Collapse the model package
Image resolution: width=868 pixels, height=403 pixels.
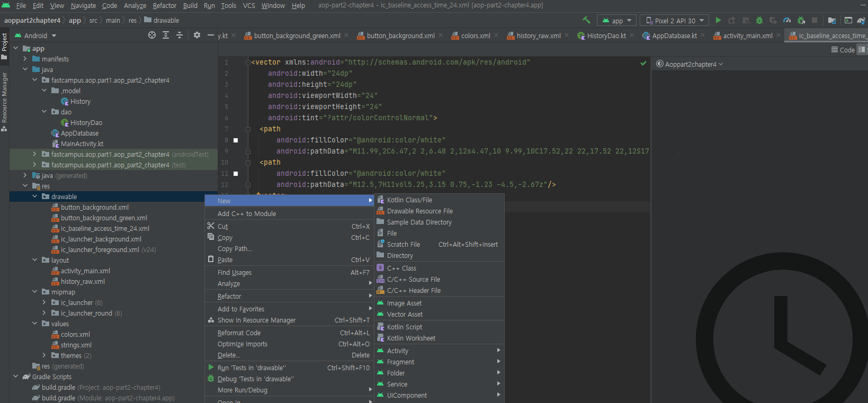(x=44, y=91)
